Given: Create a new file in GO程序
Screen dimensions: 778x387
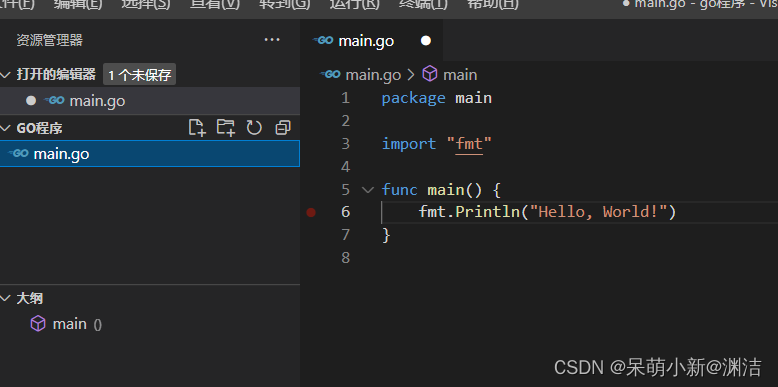Looking at the screenshot, I should [x=197, y=128].
